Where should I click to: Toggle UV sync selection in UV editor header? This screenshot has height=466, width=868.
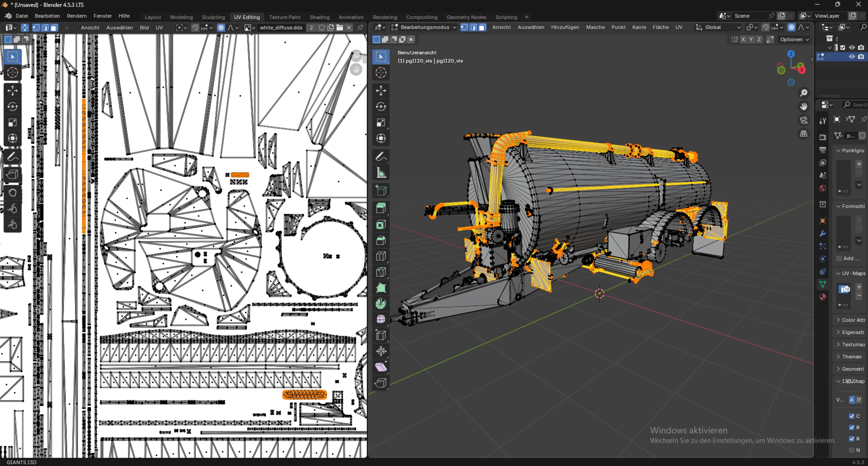click(x=25, y=28)
